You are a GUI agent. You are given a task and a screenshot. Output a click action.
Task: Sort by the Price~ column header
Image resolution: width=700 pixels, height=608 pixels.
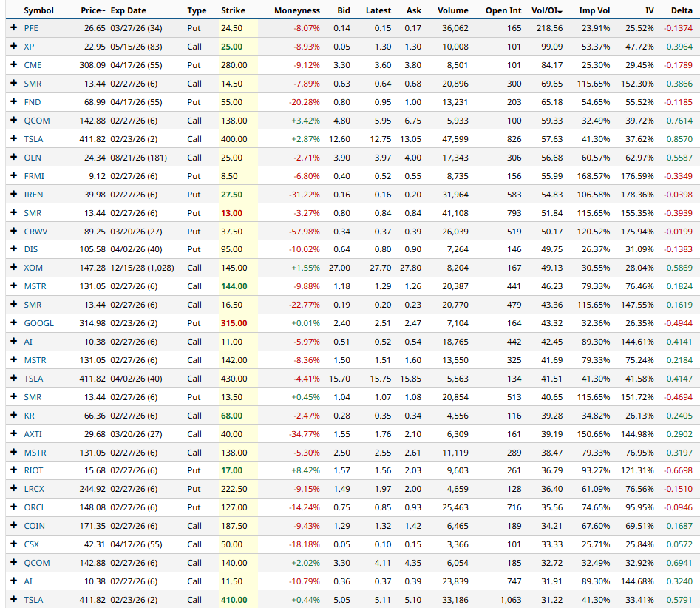(93, 10)
